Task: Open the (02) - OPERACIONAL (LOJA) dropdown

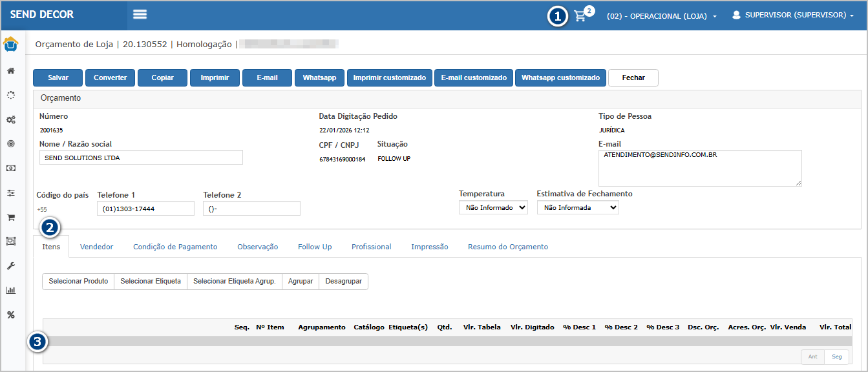Action: [661, 16]
